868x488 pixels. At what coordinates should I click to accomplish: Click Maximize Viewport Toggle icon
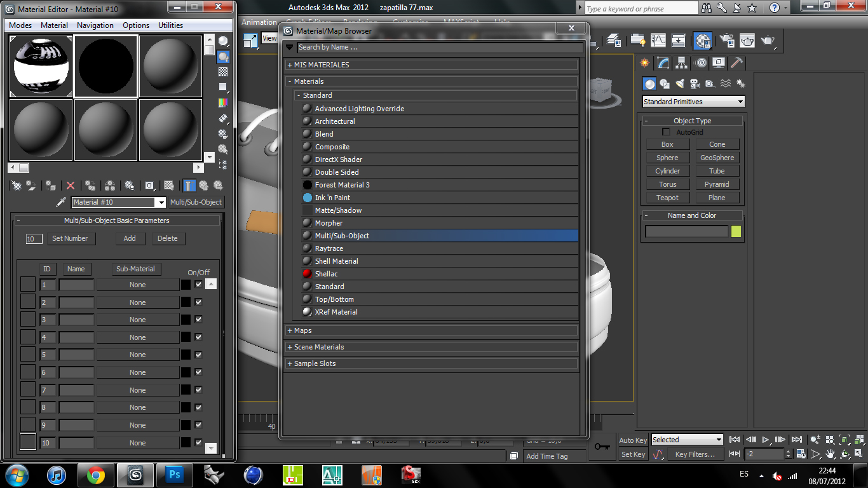[x=859, y=454]
